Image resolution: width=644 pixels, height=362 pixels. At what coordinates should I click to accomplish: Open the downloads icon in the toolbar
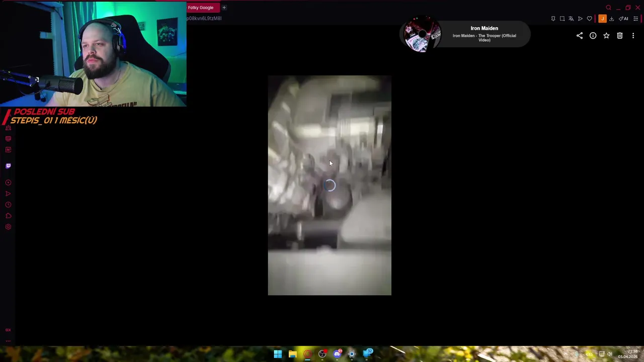(611, 19)
